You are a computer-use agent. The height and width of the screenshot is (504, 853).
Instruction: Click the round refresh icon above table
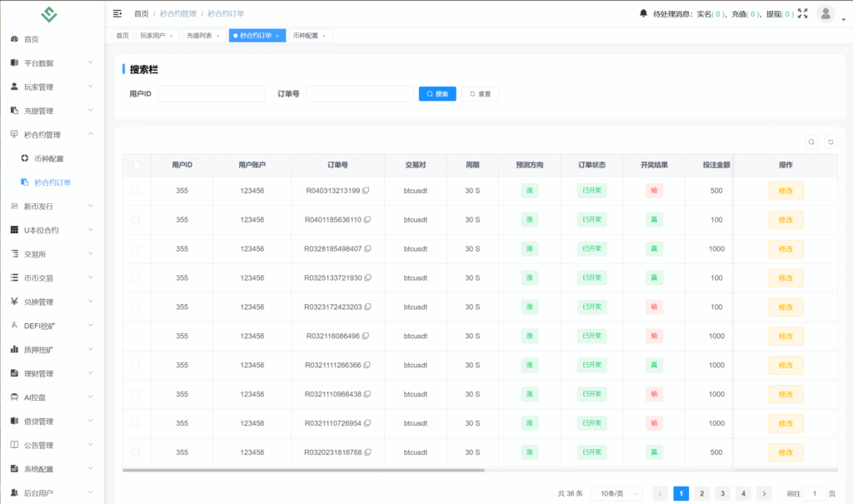[830, 142]
